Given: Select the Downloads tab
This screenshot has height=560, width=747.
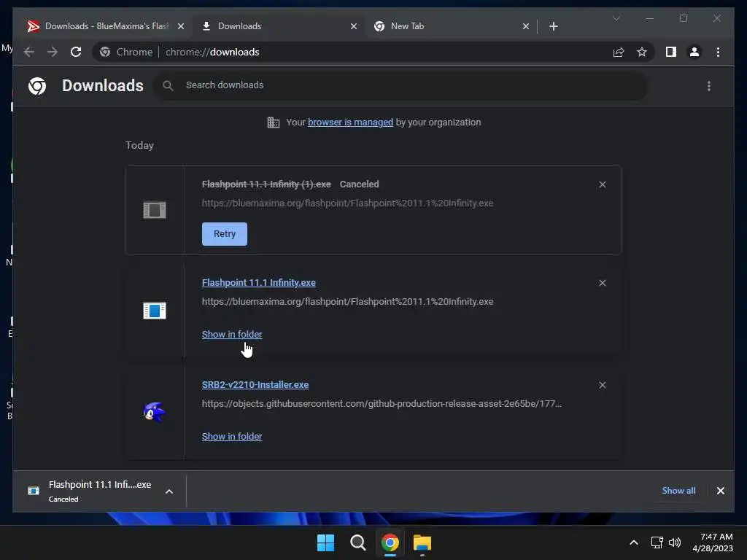Looking at the screenshot, I should 279,26.
